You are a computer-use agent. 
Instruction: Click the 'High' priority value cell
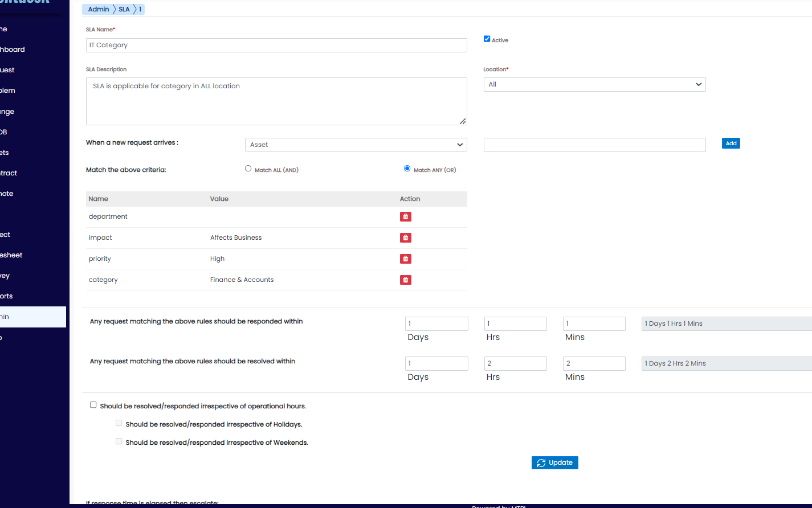(217, 259)
